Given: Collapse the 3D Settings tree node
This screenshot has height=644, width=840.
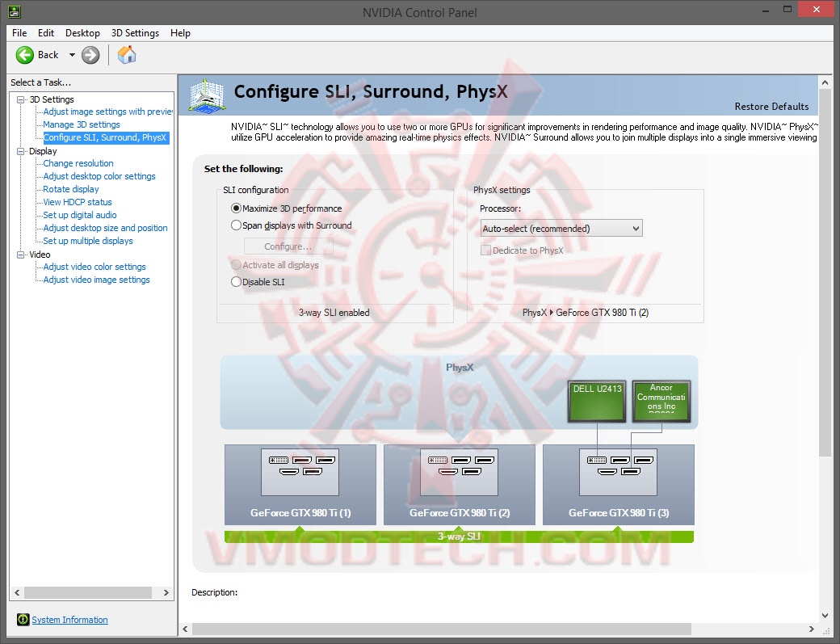Looking at the screenshot, I should [21, 99].
